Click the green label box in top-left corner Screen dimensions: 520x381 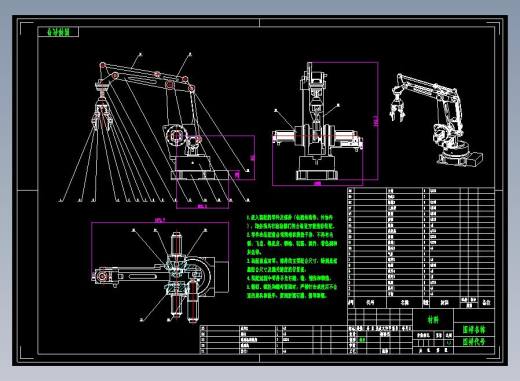pos(58,32)
